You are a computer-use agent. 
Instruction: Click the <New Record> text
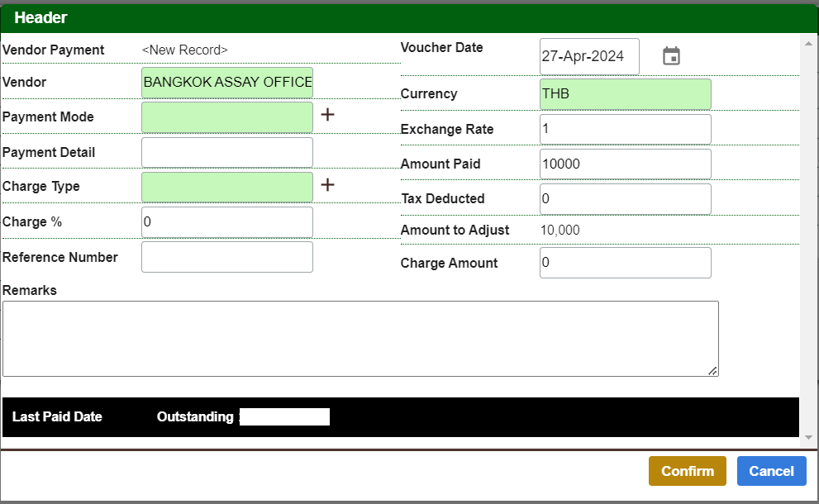[x=185, y=50]
